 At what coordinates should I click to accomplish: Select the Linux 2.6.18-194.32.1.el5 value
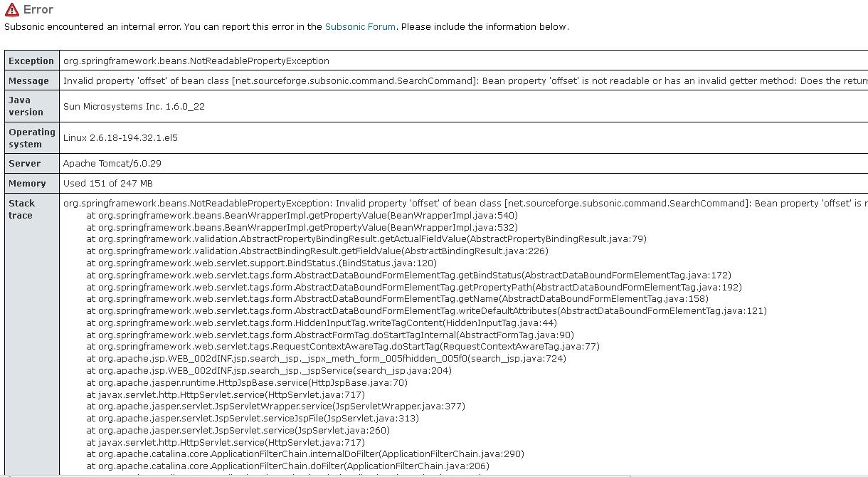[120, 138]
